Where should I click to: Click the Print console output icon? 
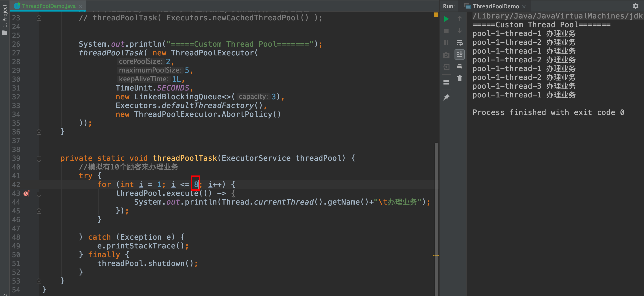(x=460, y=67)
